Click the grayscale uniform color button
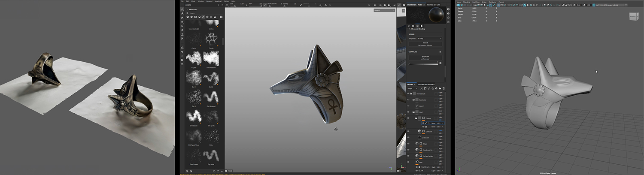Viewport: 644px width, 175px height. (x=425, y=57)
